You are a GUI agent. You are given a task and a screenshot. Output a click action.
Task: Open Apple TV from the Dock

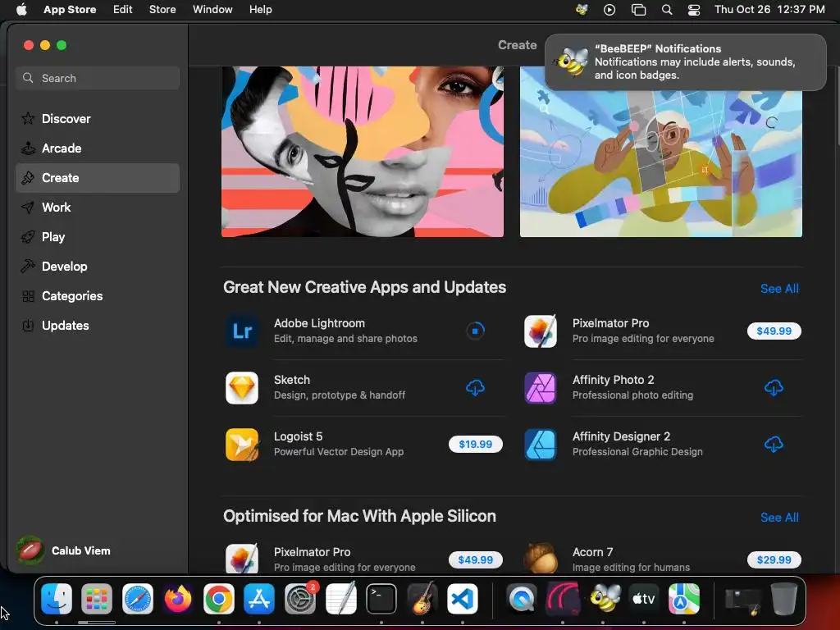click(x=643, y=599)
